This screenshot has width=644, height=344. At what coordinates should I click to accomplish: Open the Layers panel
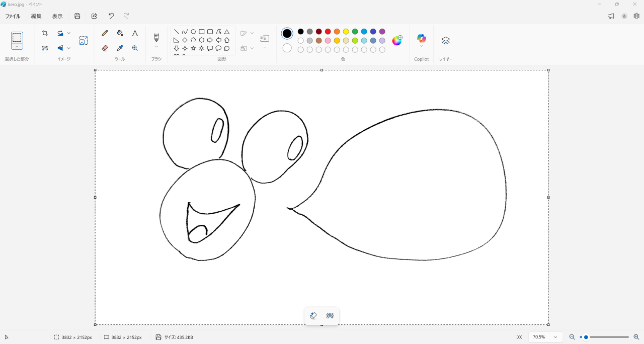click(x=445, y=40)
